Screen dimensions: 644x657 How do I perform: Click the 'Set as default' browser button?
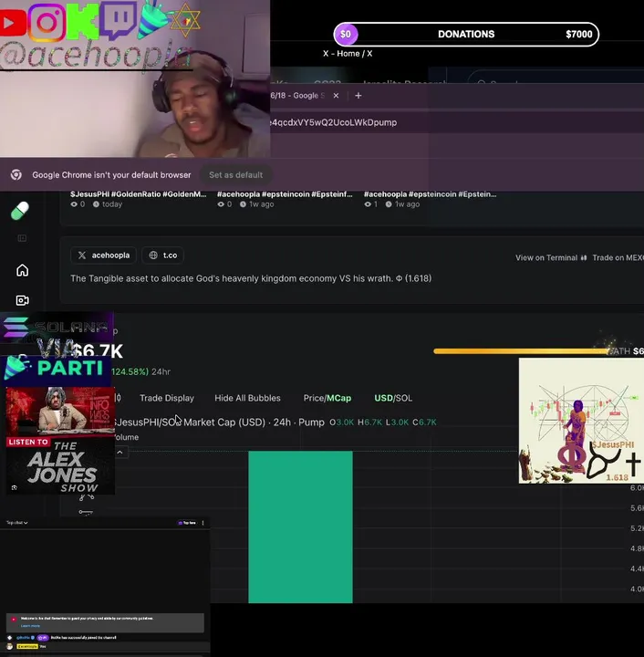click(235, 174)
